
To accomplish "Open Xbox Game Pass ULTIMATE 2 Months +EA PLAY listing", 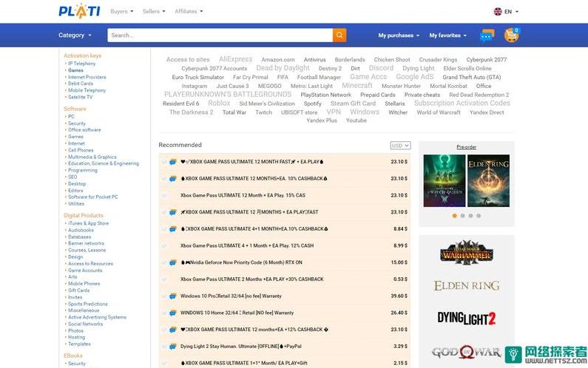I will pos(252,279).
